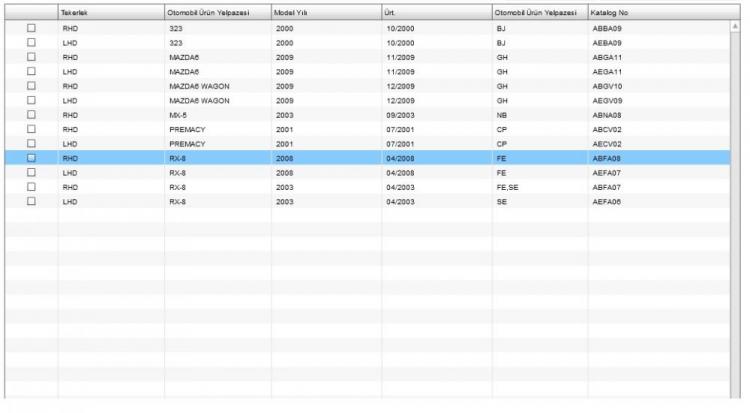Click MAZDA6 WAGON in the AEGV09 row
This screenshot has height=413, width=750.
point(199,101)
